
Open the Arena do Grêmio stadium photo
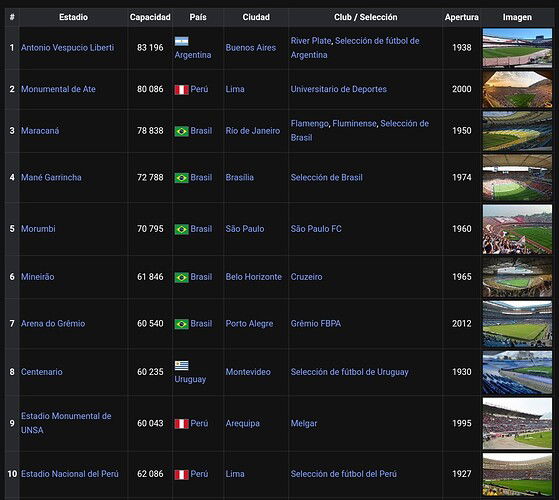click(x=517, y=324)
